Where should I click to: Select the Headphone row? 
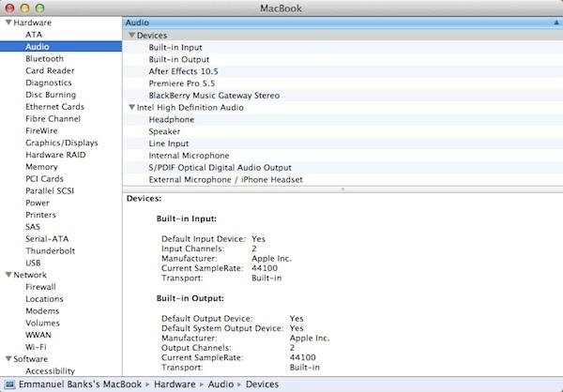point(342,119)
